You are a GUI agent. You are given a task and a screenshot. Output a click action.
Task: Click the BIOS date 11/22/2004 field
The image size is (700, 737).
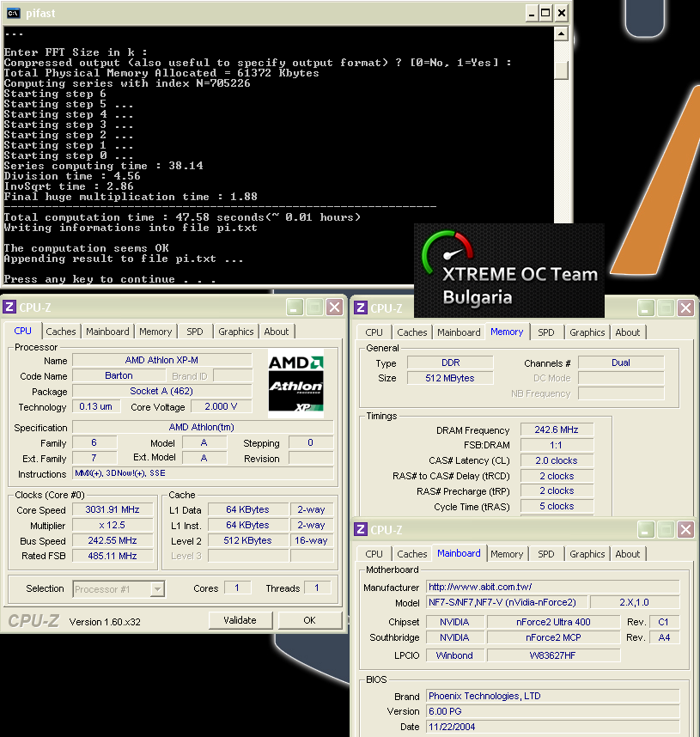553,727
